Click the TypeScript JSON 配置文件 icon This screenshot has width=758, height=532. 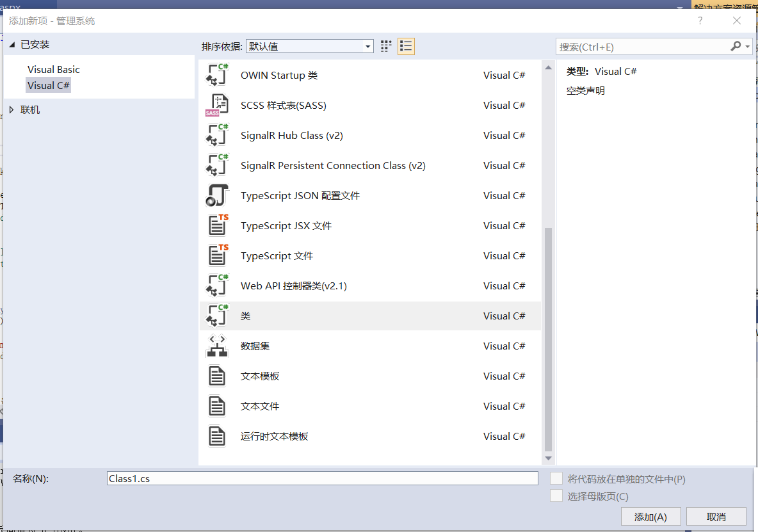pos(217,196)
